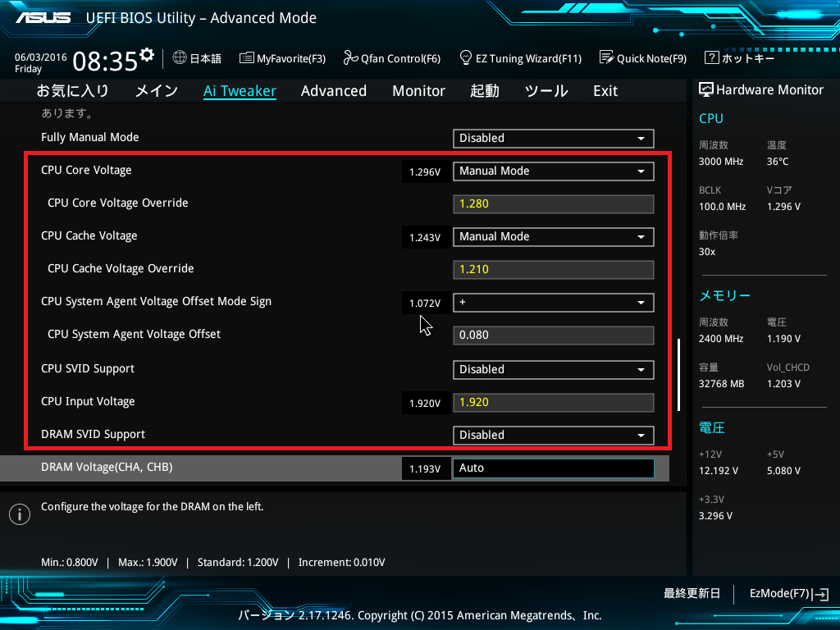Image resolution: width=840 pixels, height=630 pixels.
Task: Click the 12.192 V reading under +12V
Action: (x=719, y=471)
